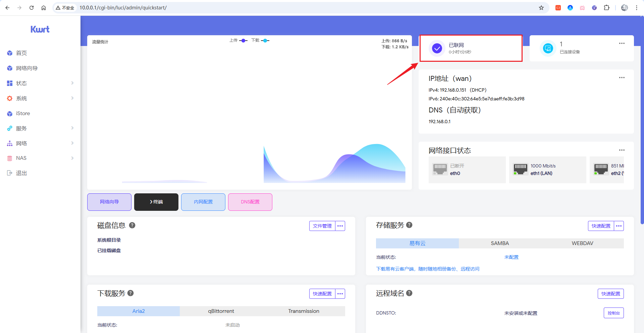The width and height of the screenshot is (644, 333).
Task: Click the internet connected checkmark icon
Action: (x=437, y=48)
